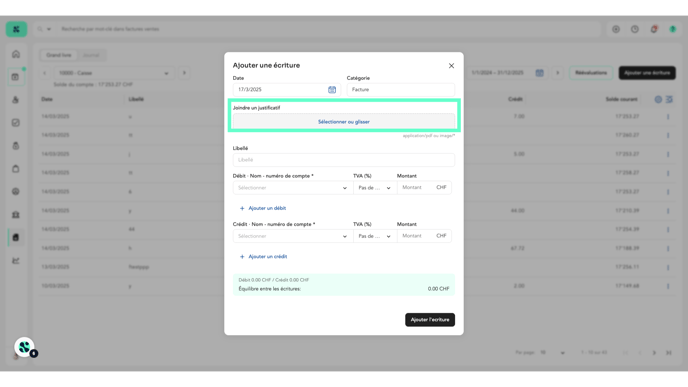The image size is (688, 387).
Task: Open the chat widget bubble at bottom left
Action: (25, 348)
